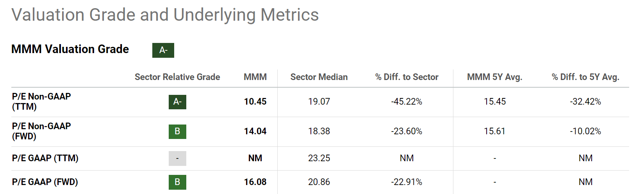Click the MMM column header

pyautogui.click(x=255, y=77)
